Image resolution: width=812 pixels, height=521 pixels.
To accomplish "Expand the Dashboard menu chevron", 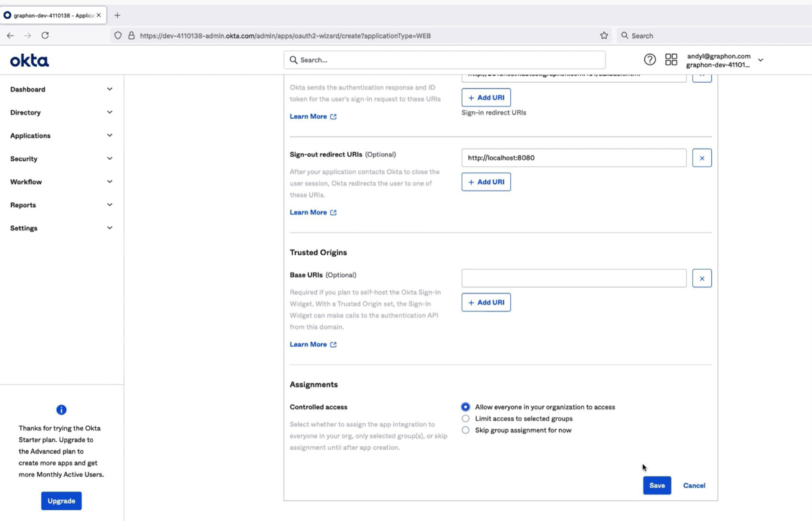I will pos(110,89).
